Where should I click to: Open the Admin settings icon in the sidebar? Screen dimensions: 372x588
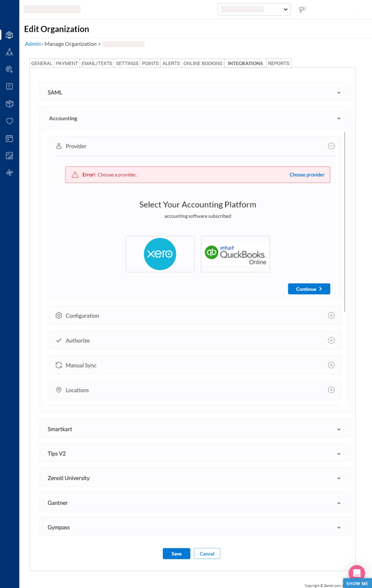click(9, 35)
